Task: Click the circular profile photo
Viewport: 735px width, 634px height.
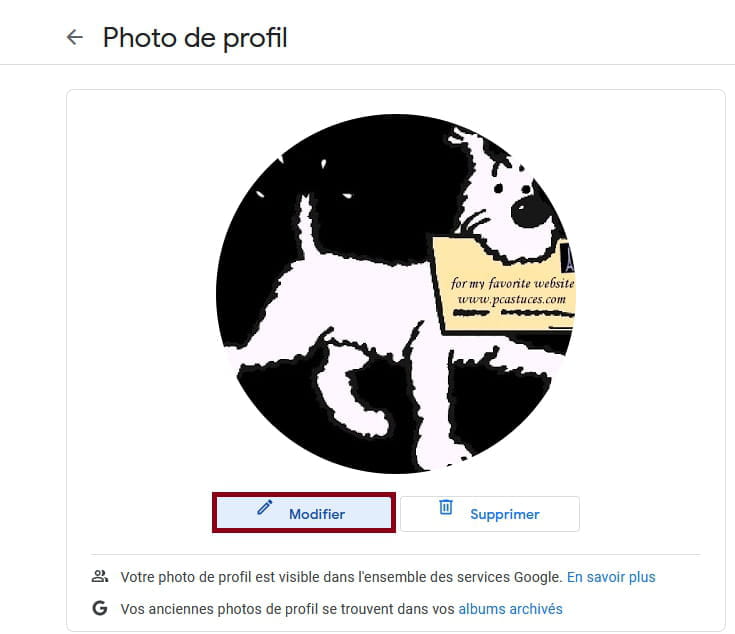Action: (396, 294)
